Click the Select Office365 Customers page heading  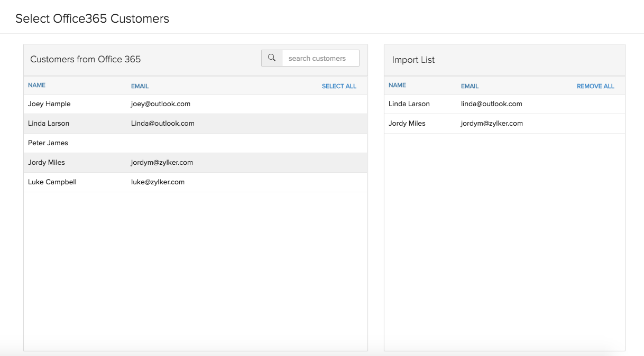pyautogui.click(x=92, y=18)
